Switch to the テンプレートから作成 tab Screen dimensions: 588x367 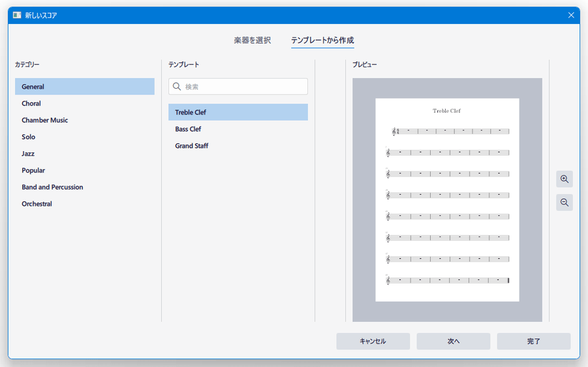point(322,40)
